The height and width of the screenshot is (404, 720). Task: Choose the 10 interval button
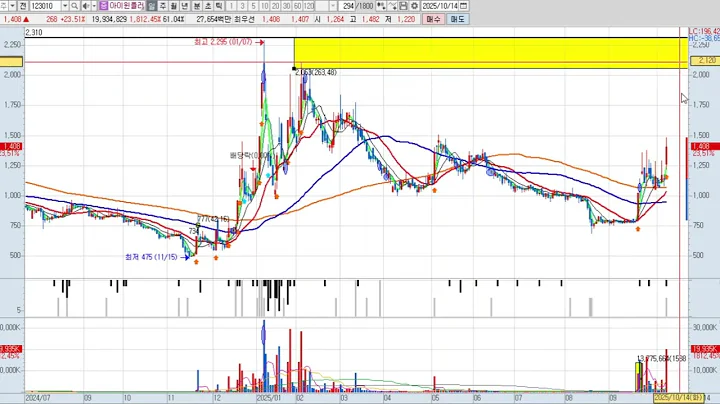coord(264,6)
